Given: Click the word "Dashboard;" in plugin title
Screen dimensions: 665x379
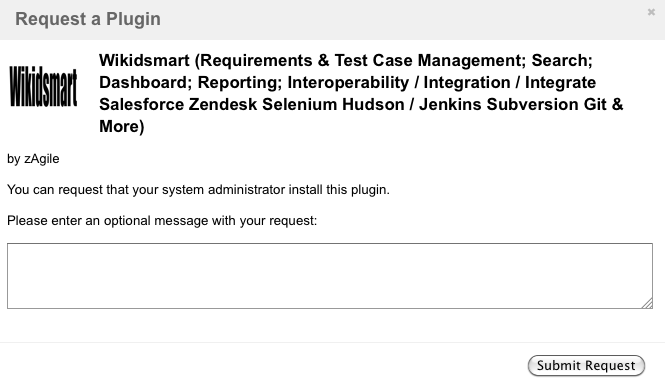Looking at the screenshot, I should click(x=145, y=82).
